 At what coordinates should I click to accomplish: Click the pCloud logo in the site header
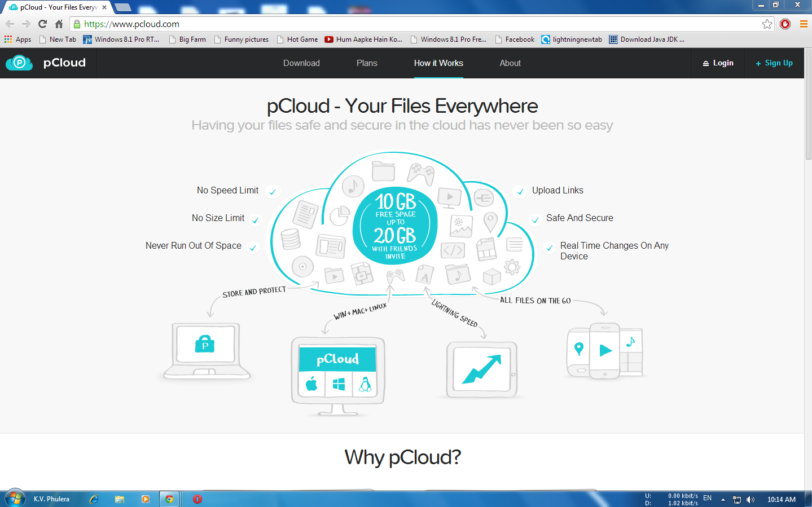pos(46,63)
